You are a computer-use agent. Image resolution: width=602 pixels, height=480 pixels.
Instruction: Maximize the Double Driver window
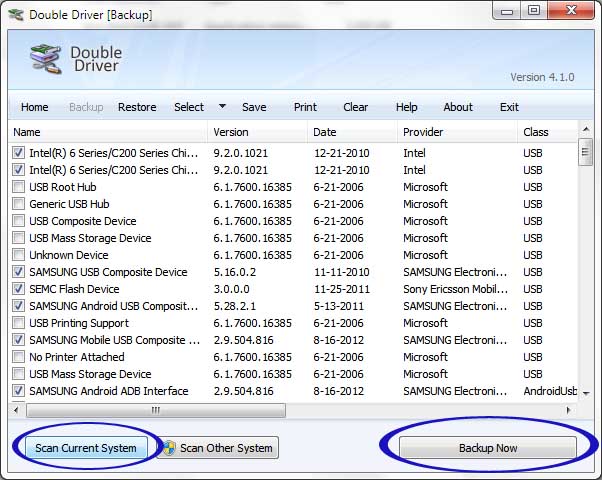point(534,10)
